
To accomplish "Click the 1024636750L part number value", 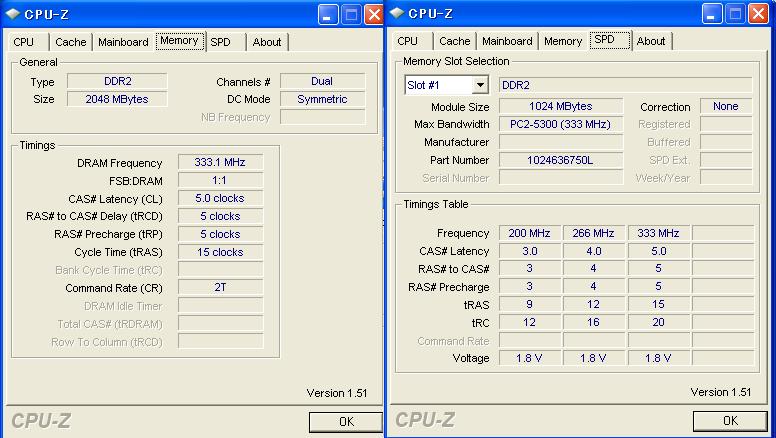I will (561, 160).
